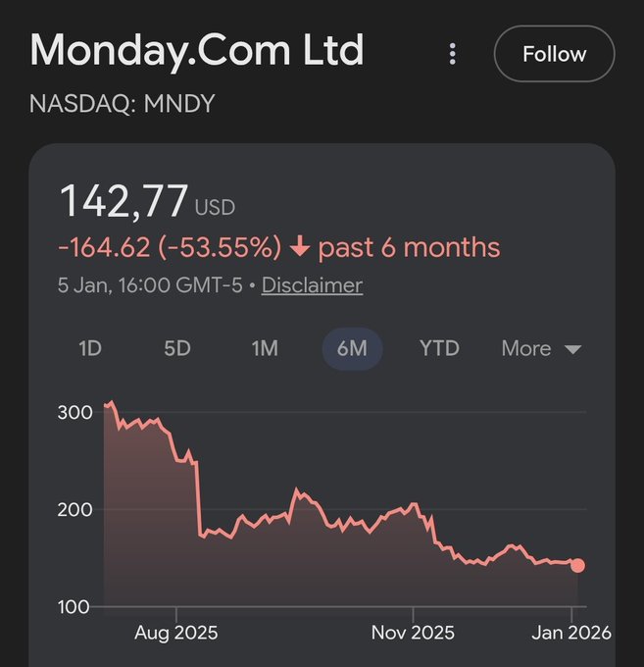The width and height of the screenshot is (644, 667).
Task: Click the Jan 2026 axis label
Action: [x=573, y=633]
